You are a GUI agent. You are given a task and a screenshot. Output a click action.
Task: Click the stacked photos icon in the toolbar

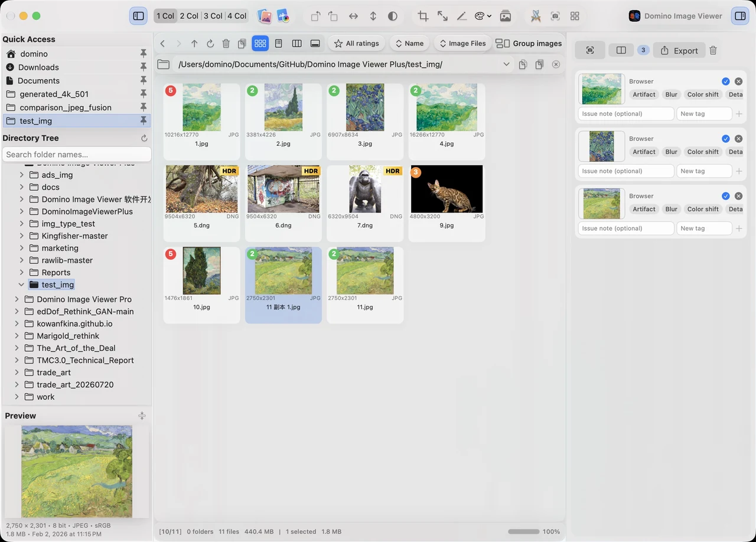(506, 16)
